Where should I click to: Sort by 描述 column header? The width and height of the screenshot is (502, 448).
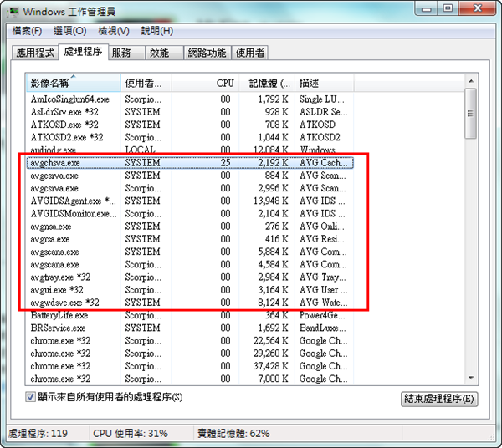pos(325,83)
